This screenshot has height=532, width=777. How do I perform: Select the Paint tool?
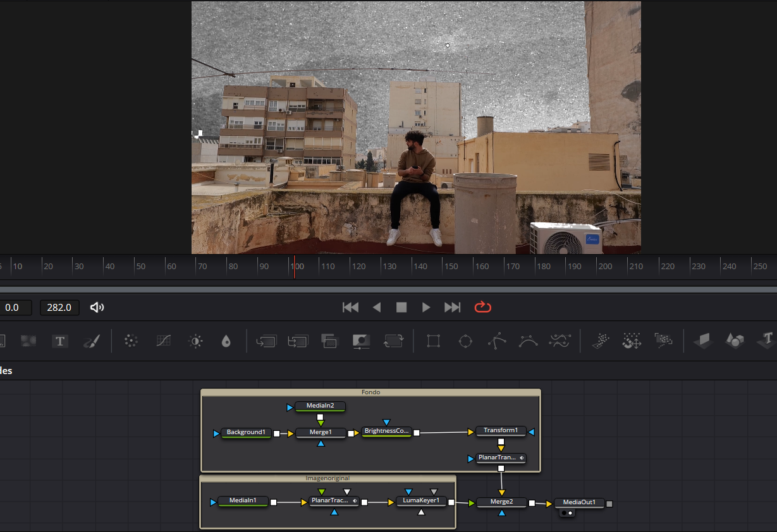coord(92,341)
